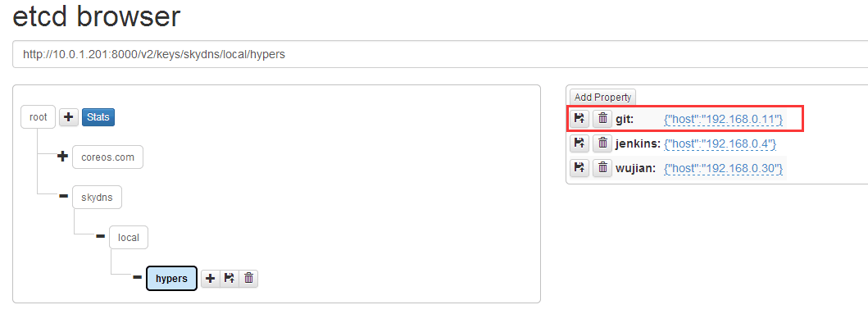Screen dimensions: 868x314
Task: Expand the coreos.com tree node
Action: click(63, 157)
